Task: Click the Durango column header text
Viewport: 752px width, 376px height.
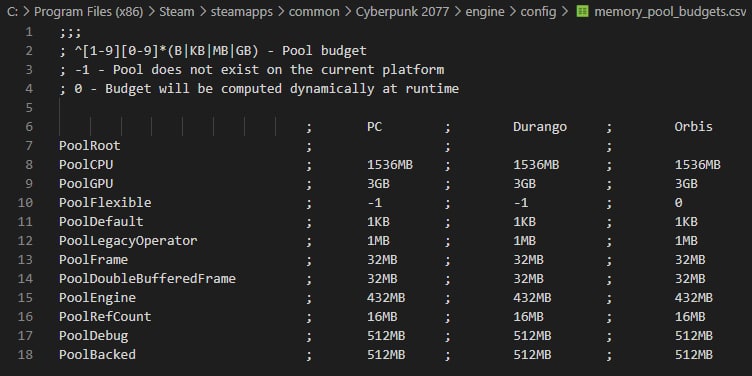Action: 540,127
